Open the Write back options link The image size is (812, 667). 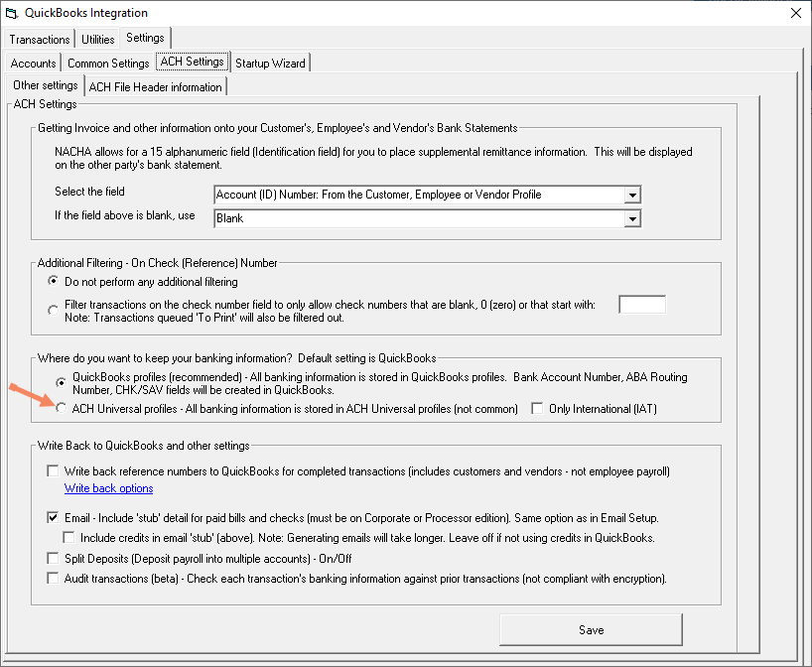pyautogui.click(x=109, y=488)
